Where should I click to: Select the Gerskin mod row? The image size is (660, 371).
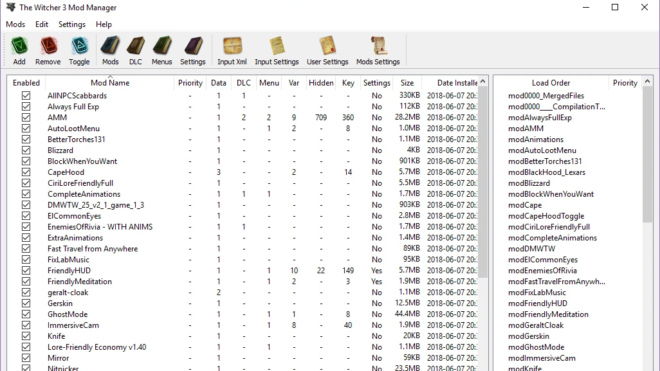[243, 303]
